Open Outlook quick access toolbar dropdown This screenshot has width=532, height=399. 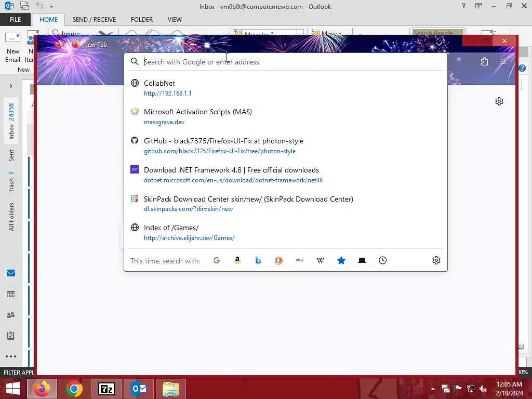[51, 6]
